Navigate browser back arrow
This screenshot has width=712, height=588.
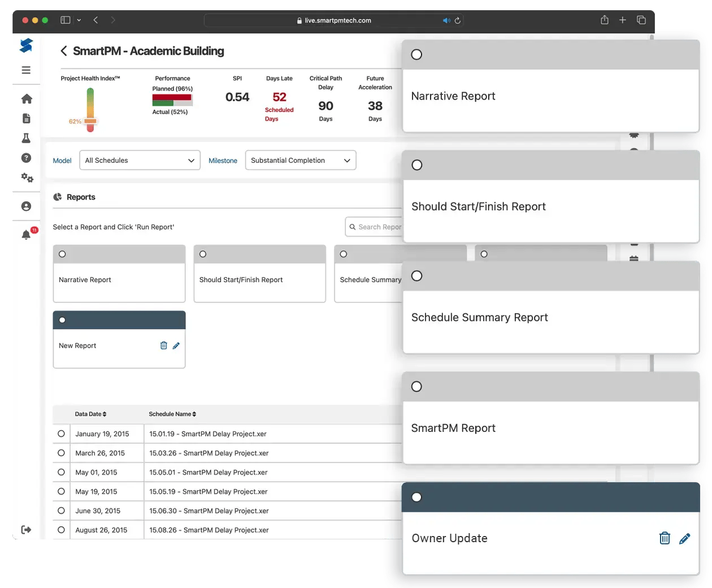pyautogui.click(x=95, y=20)
